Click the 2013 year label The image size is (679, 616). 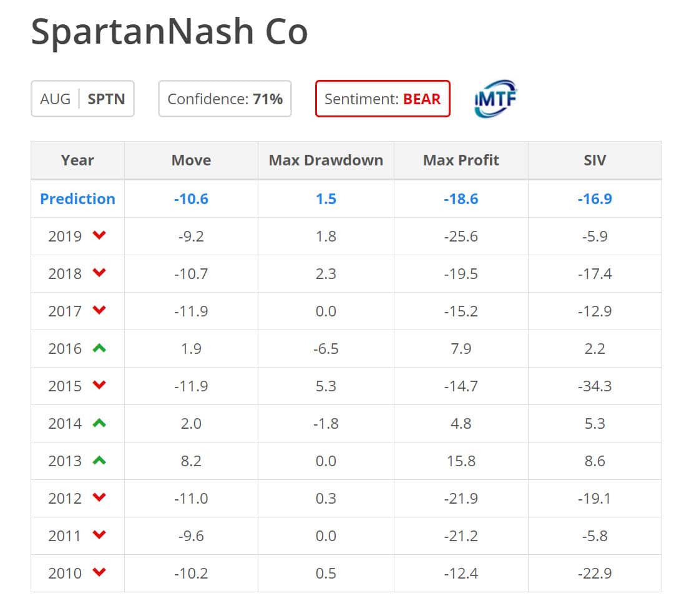65,461
